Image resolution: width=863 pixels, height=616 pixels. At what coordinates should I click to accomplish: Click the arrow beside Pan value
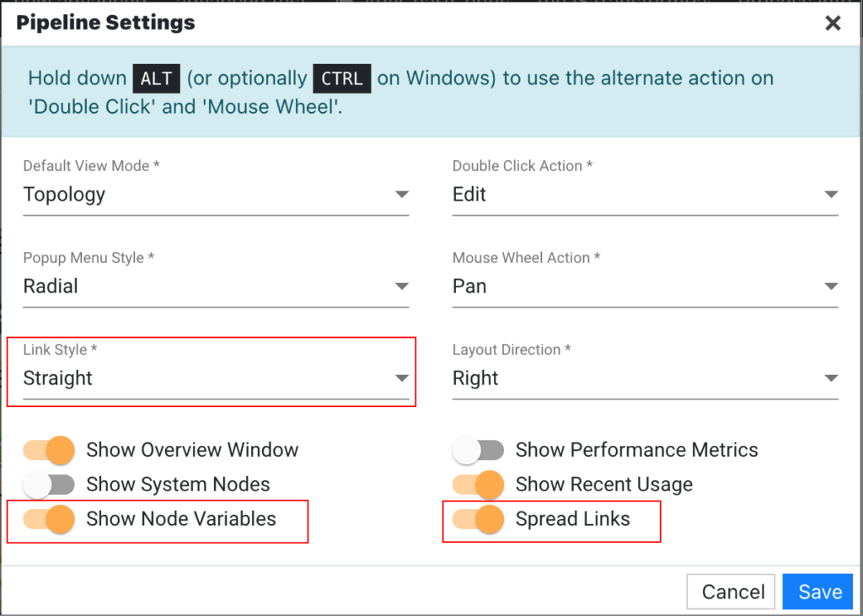831,287
